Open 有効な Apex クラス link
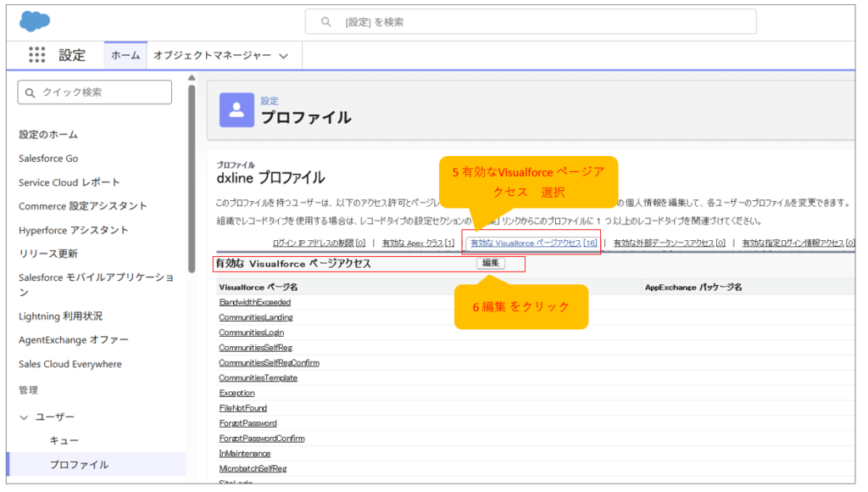Viewport: 868px width, 492px height. click(x=418, y=243)
